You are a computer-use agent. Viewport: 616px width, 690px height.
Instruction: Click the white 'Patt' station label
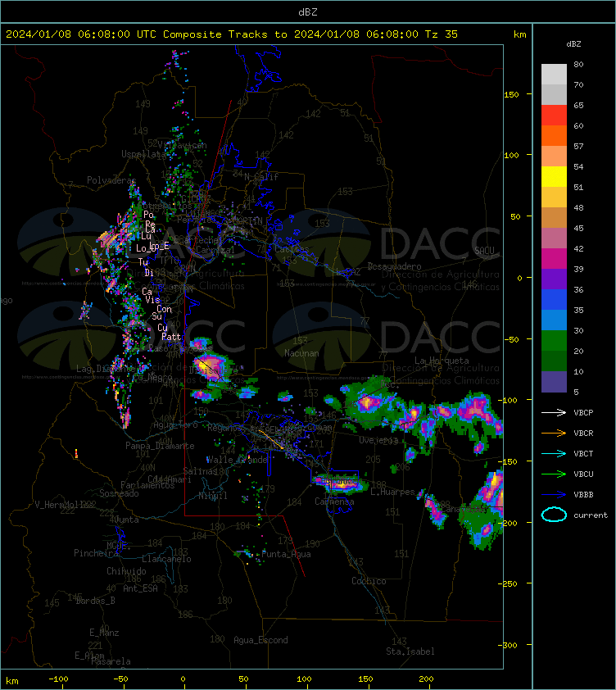click(171, 337)
